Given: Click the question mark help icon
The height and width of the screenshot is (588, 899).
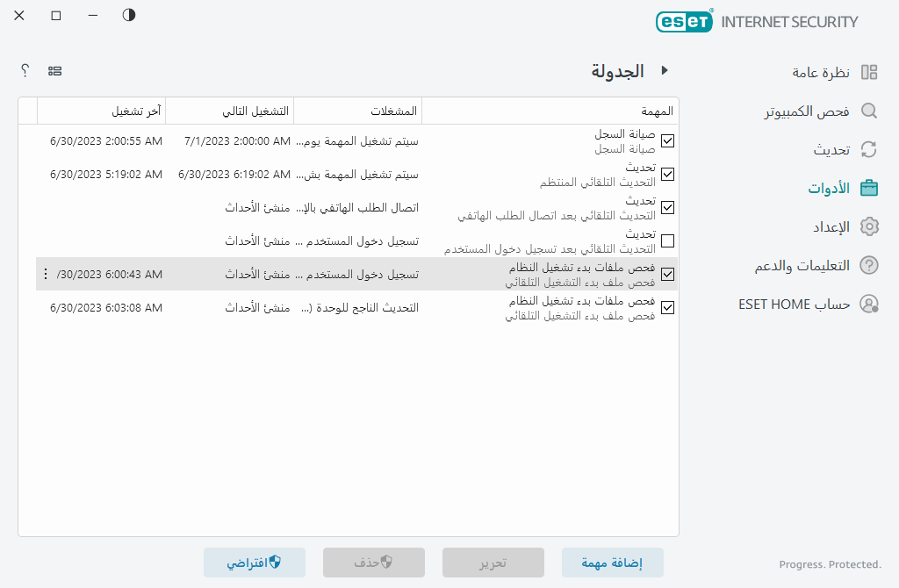Looking at the screenshot, I should pos(25,70).
